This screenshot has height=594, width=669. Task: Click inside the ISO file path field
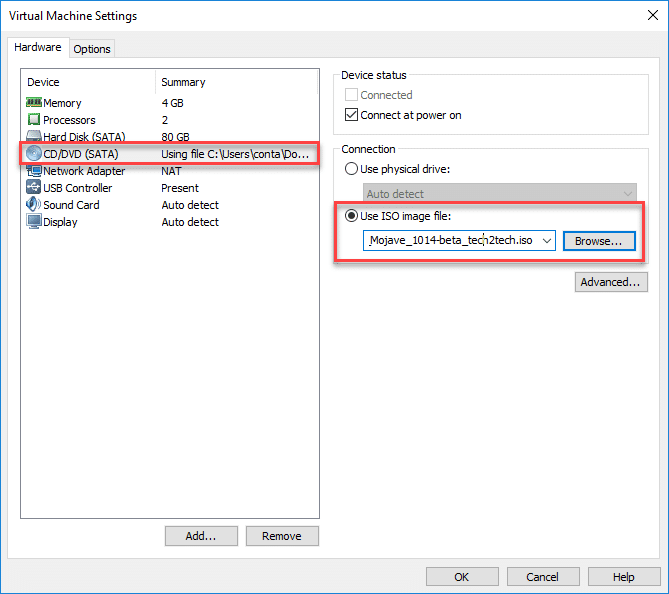point(450,241)
